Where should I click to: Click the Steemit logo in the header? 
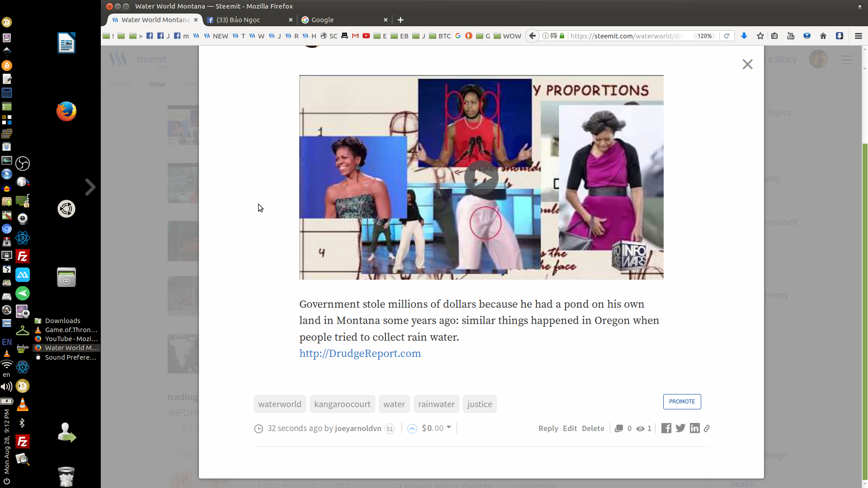[x=117, y=59]
